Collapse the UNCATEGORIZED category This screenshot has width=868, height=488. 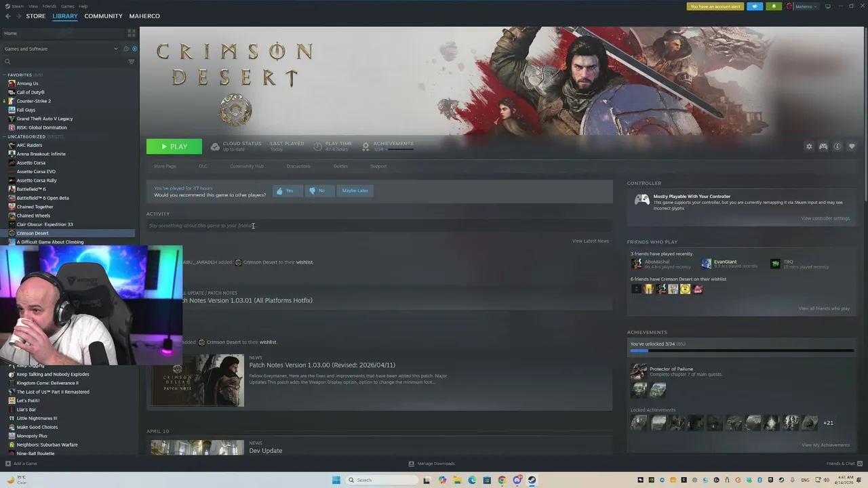(4, 136)
